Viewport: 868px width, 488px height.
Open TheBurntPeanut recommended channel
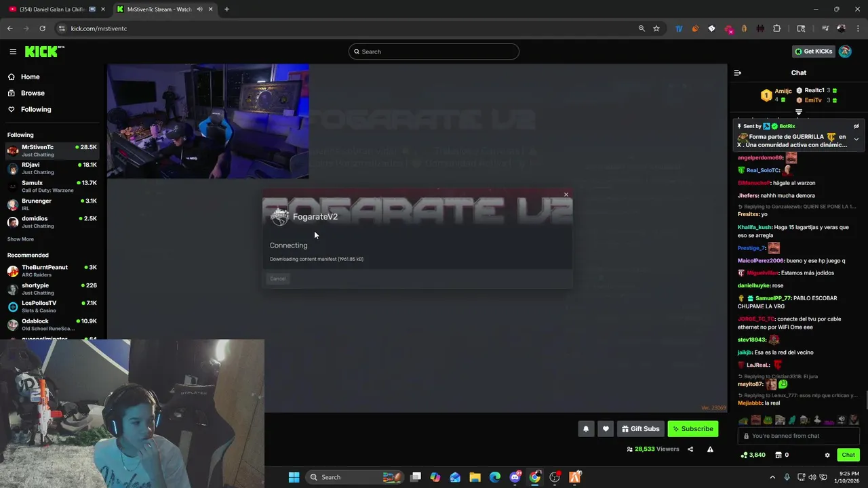[53, 270]
